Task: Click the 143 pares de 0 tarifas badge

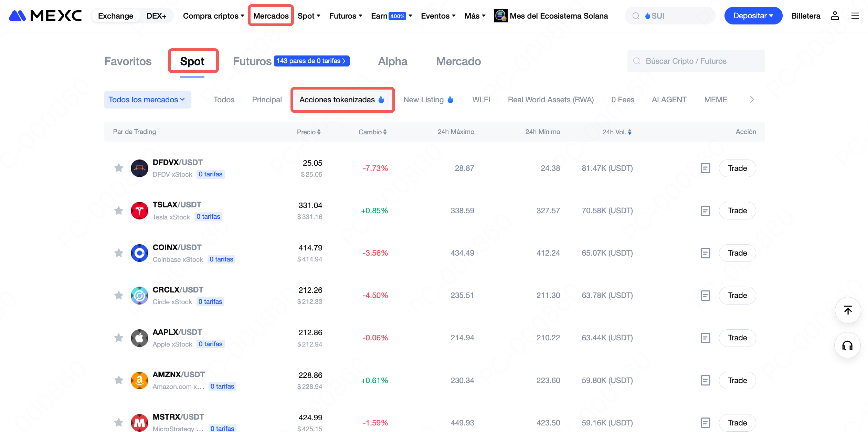Action: coord(311,61)
